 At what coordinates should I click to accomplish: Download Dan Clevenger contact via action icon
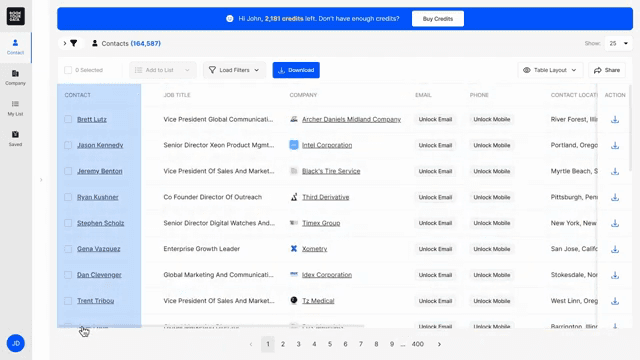(615, 275)
